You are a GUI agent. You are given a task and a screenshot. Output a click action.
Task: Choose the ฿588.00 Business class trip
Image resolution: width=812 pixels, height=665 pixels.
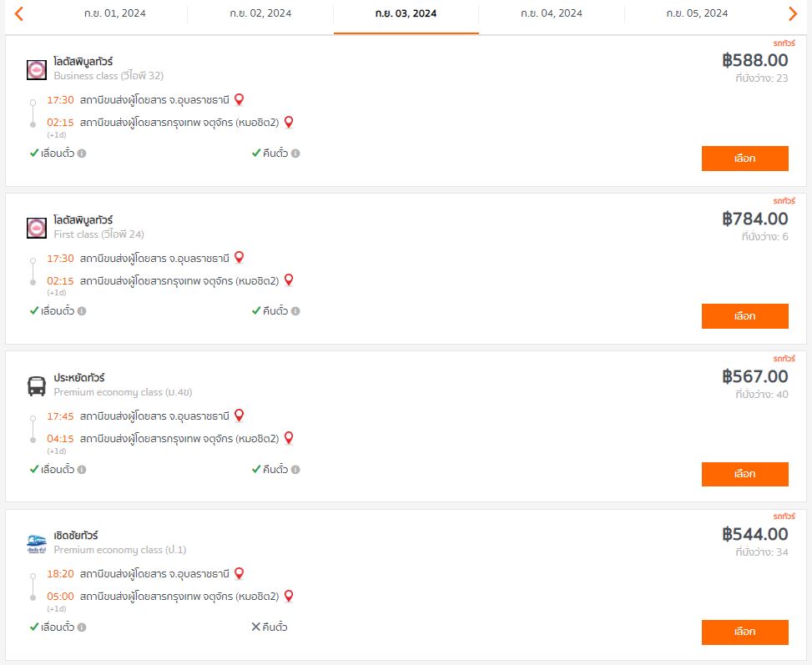coord(744,159)
